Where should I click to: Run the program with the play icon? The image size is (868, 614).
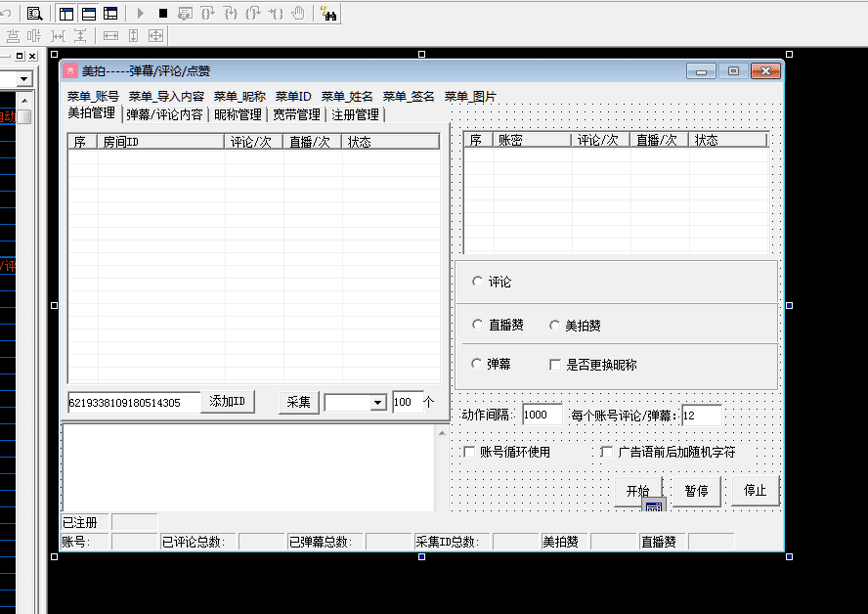[x=141, y=13]
